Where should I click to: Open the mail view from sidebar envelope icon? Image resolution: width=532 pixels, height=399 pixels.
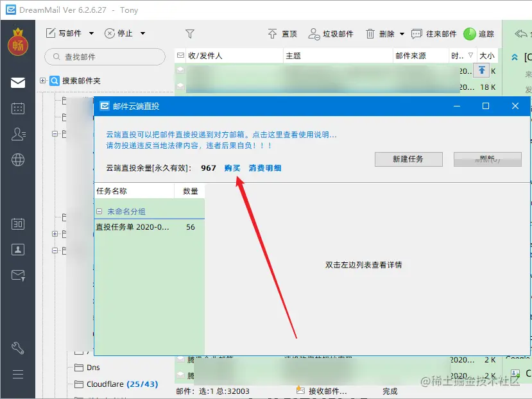tap(17, 83)
